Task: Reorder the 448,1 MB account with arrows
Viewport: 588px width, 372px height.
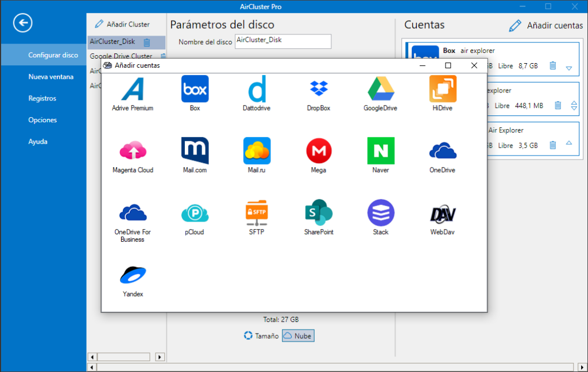Action: [574, 106]
